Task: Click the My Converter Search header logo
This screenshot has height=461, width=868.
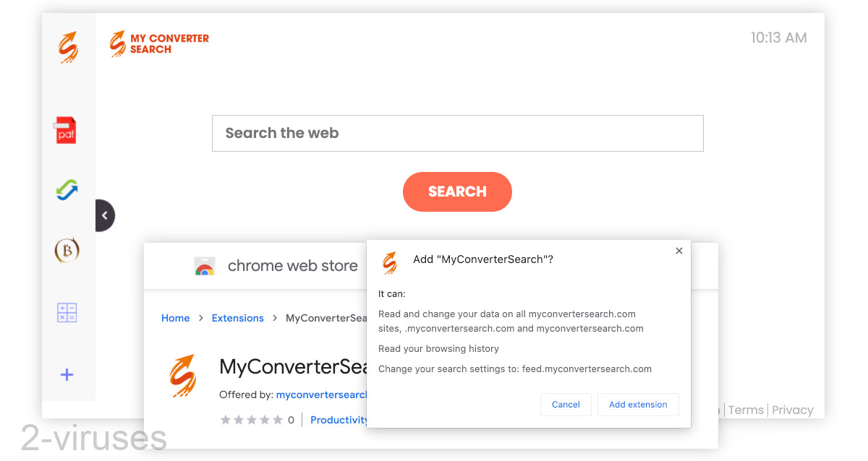Action: tap(158, 43)
